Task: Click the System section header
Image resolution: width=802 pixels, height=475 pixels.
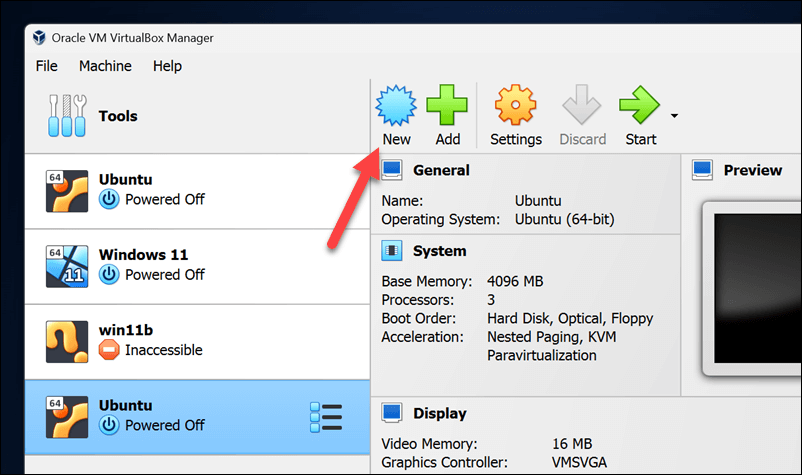Action: pyautogui.click(x=439, y=251)
